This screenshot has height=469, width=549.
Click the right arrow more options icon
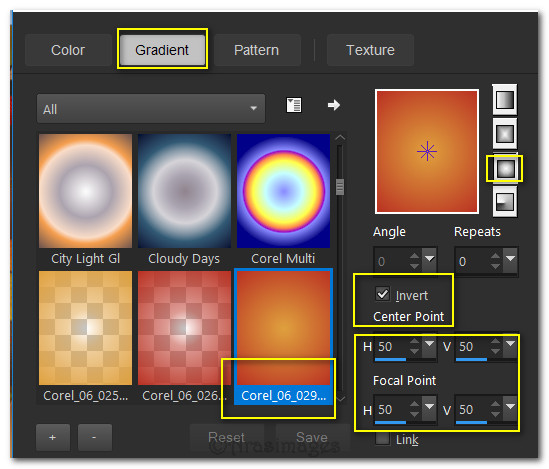tap(334, 105)
